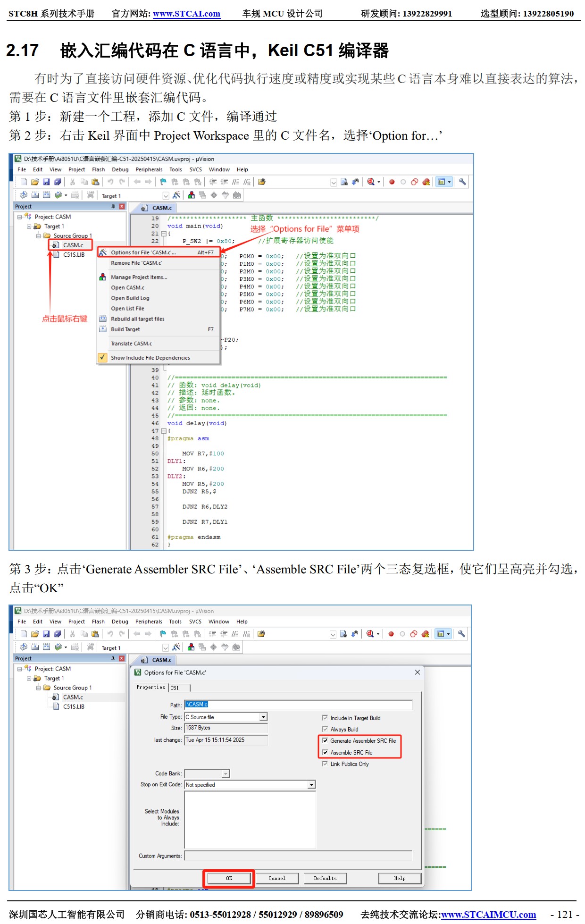Click Defaults button in Options dialog
The width and height of the screenshot is (585, 924).
pyautogui.click(x=325, y=878)
